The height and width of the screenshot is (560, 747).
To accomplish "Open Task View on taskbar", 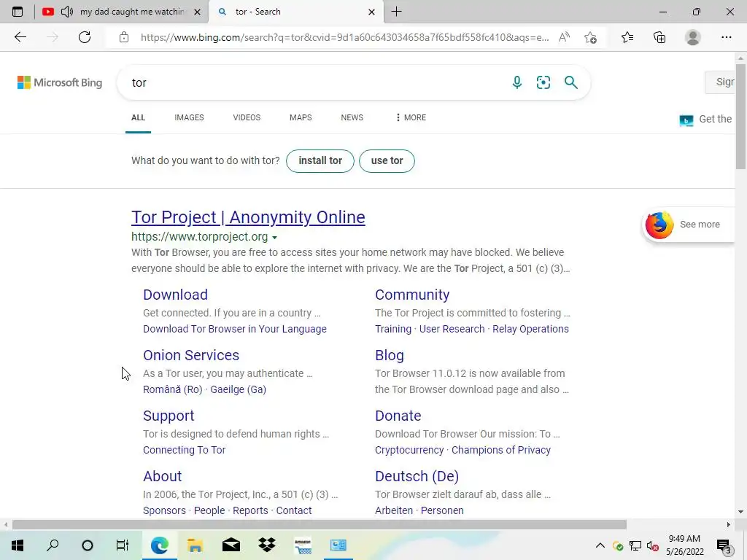I will pos(123,545).
